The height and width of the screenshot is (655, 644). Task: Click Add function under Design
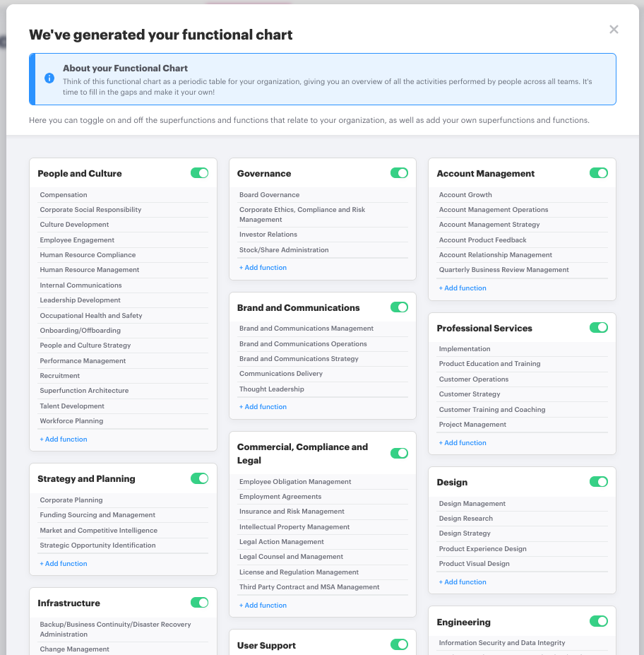coord(463,582)
